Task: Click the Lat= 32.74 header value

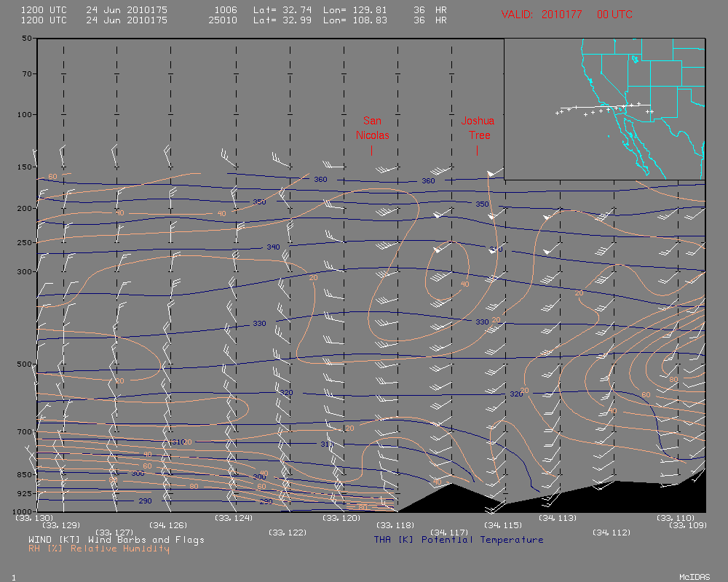Action: pyautogui.click(x=282, y=9)
